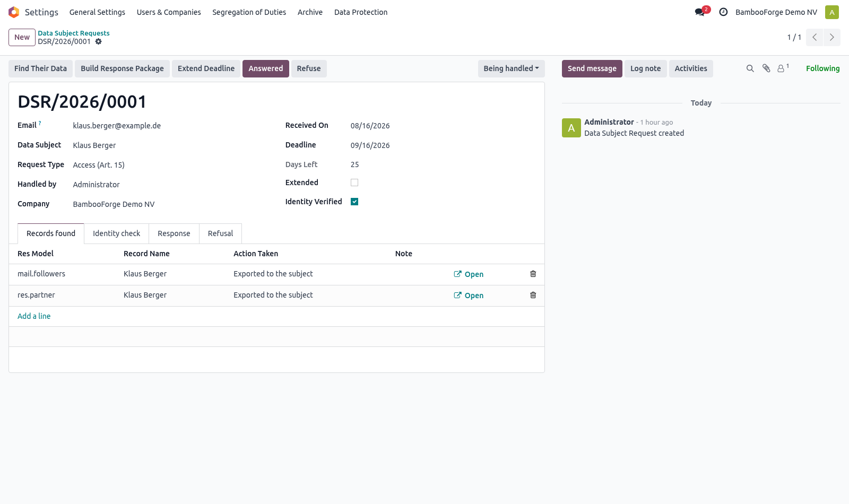Click the Refuse button

click(x=309, y=68)
